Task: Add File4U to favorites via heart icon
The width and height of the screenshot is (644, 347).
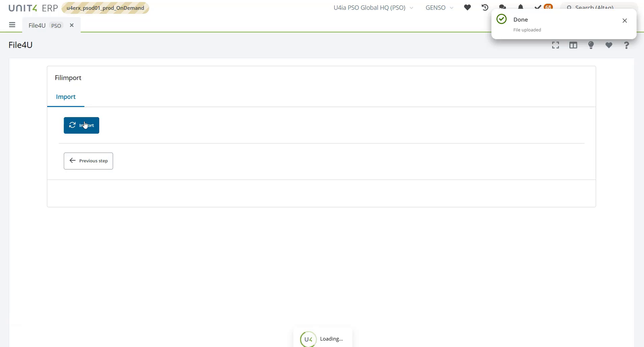Action: [x=609, y=45]
